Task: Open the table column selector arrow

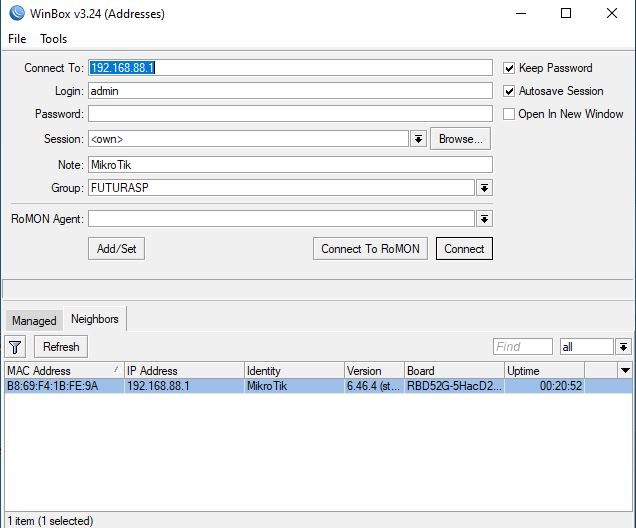Action: tap(625, 370)
